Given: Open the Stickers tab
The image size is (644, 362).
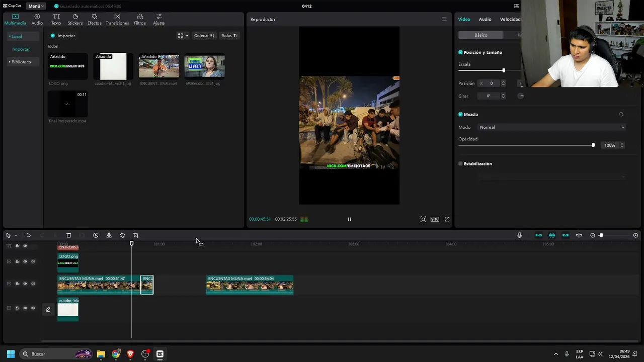Looking at the screenshot, I should [x=75, y=19].
